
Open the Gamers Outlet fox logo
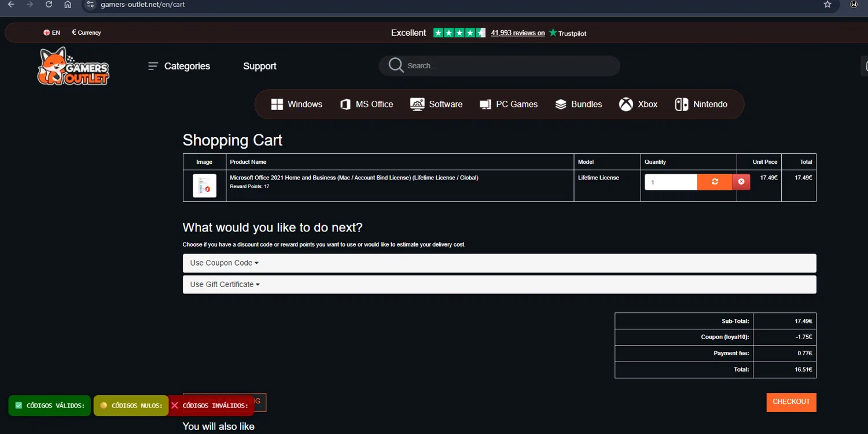coord(73,67)
